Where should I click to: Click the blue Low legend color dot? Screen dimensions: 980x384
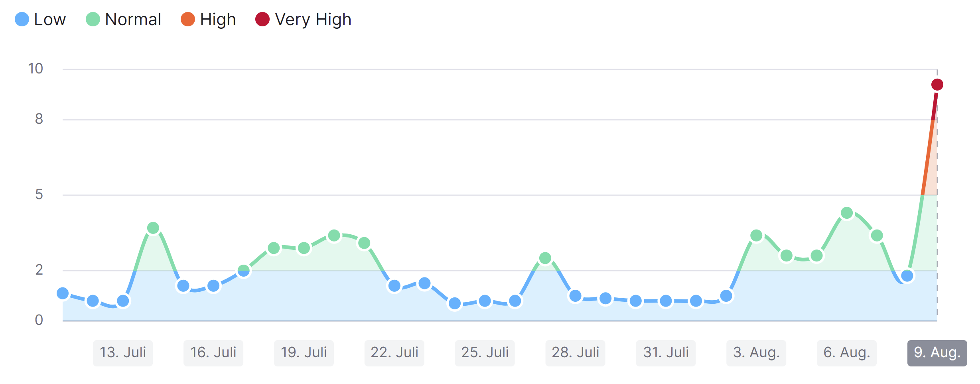(x=22, y=19)
